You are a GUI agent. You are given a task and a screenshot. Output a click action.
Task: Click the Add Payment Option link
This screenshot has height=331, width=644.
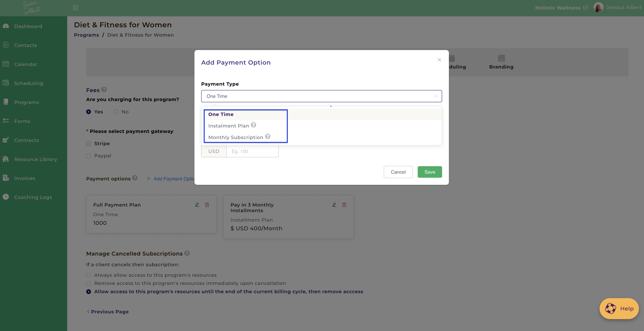pos(170,179)
